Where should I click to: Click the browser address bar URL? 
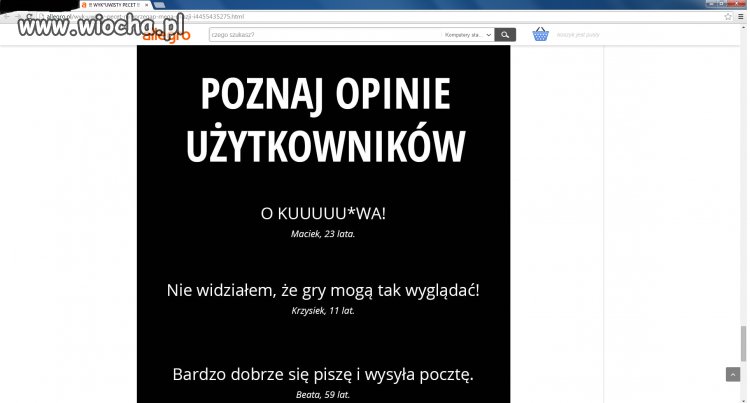(145, 16)
